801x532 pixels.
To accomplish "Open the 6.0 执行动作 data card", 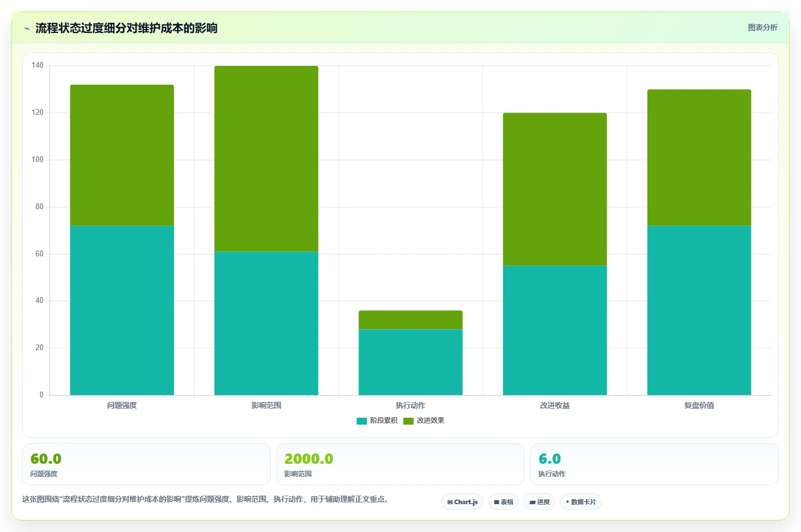I will pos(654,464).
